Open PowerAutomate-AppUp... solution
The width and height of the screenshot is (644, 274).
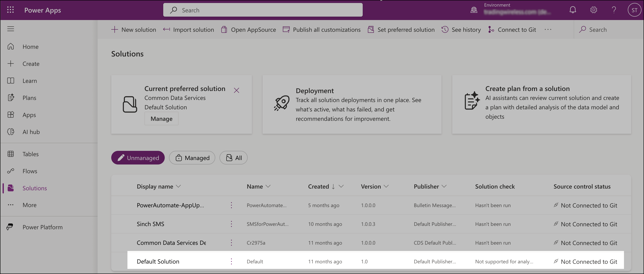pos(170,205)
